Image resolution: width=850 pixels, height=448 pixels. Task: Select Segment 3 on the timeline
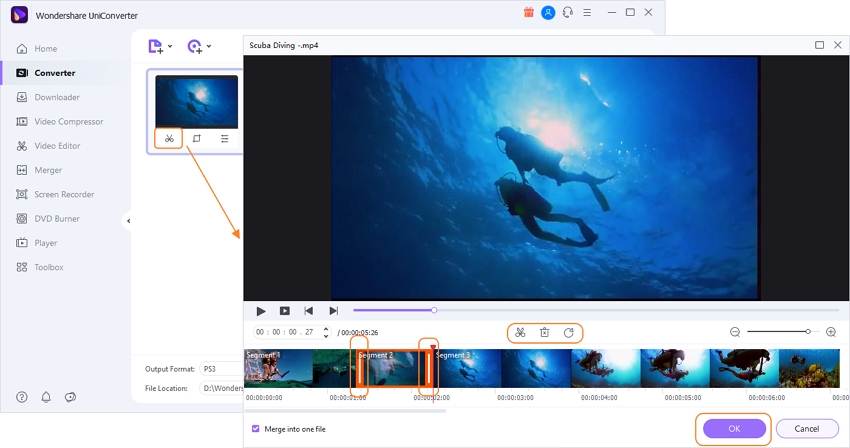point(634,368)
